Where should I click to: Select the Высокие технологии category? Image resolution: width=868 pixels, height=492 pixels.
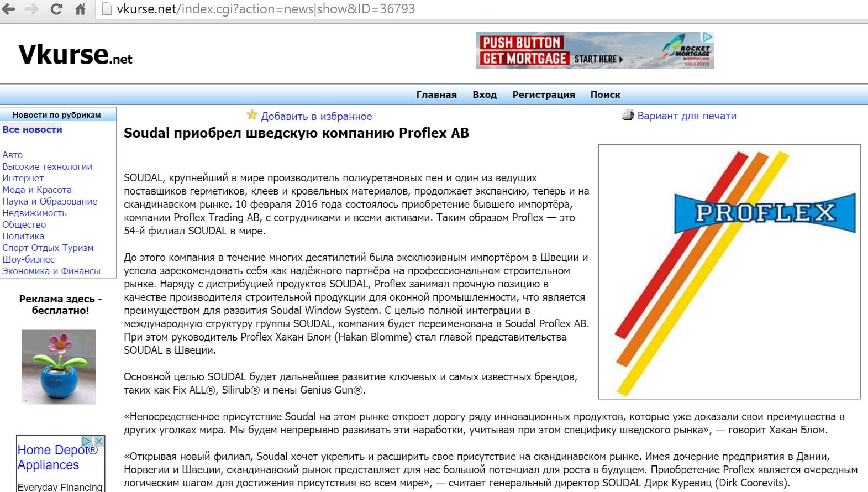click(x=47, y=166)
